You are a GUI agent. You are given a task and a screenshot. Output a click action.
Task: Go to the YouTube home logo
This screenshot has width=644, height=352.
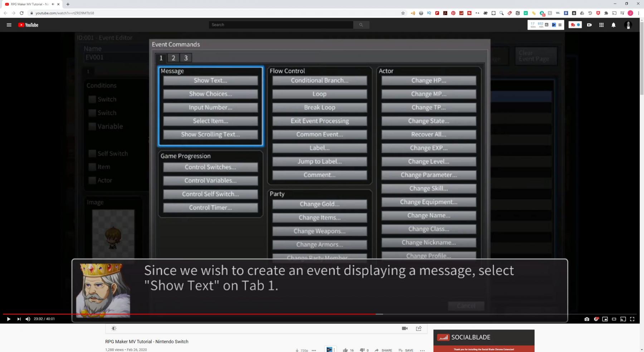click(x=28, y=25)
